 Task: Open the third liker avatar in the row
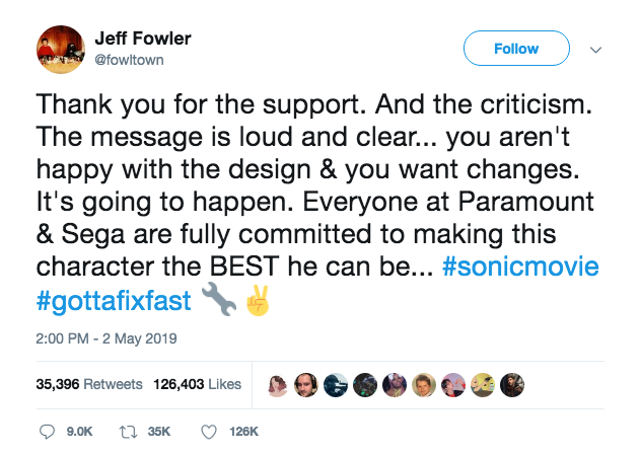pos(335,384)
